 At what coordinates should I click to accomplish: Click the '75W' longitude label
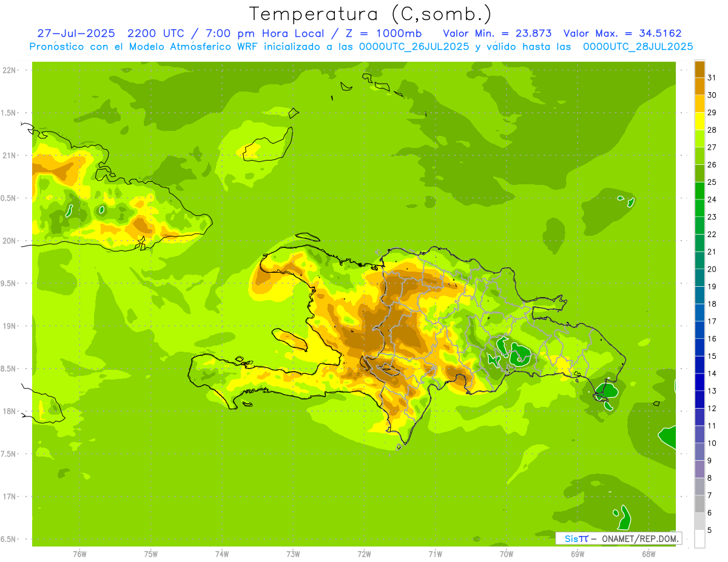(151, 554)
